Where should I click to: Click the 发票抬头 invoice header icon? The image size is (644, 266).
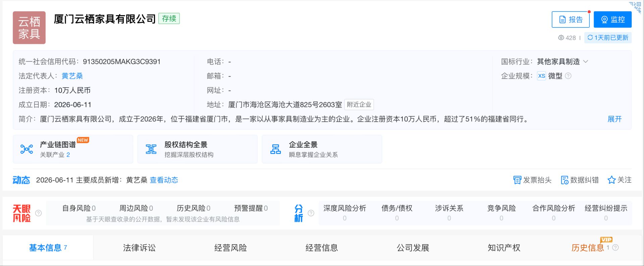(x=517, y=180)
